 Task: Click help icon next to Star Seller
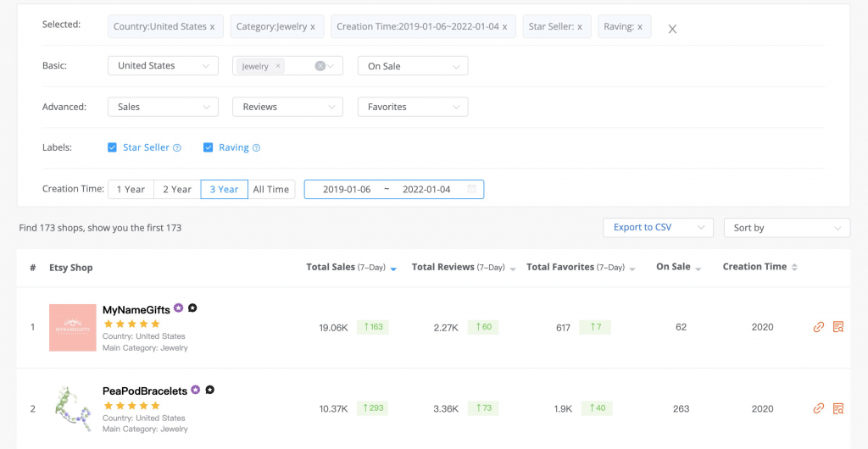[177, 147]
